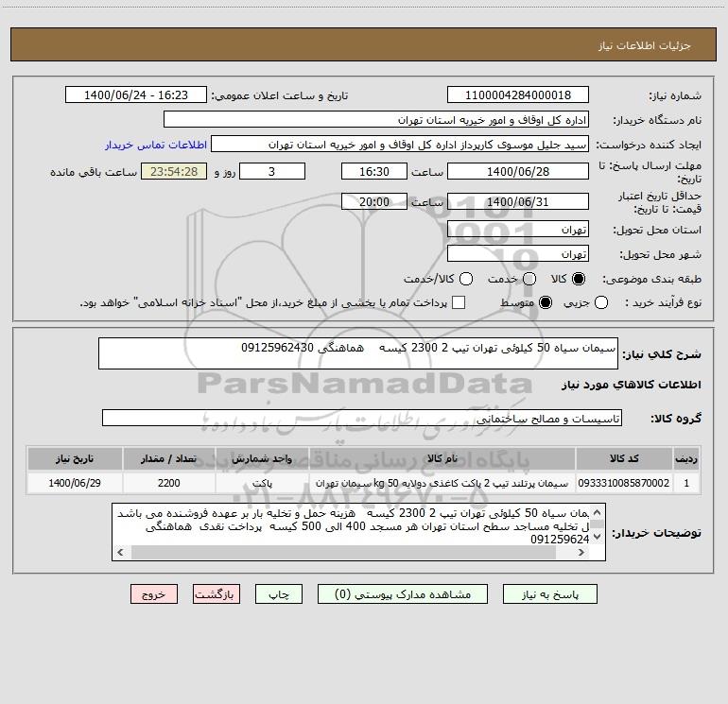The image size is (728, 704).
Task: Click the نام دستگاه خریدار field
Action: [x=376, y=120]
